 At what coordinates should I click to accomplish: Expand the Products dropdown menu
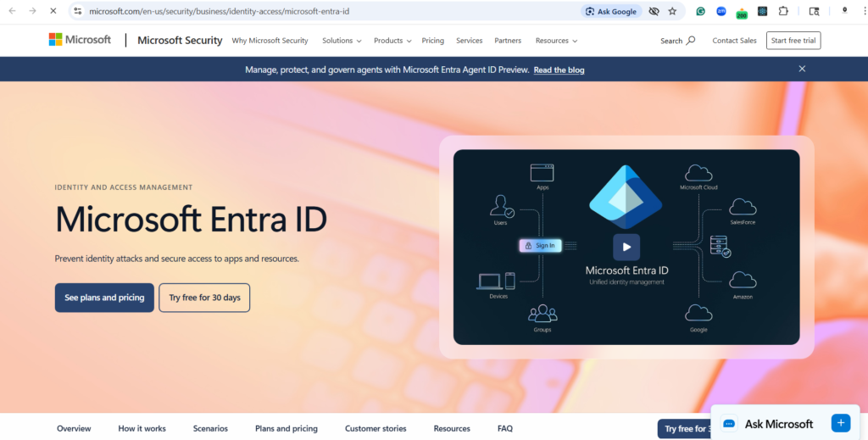pos(392,41)
